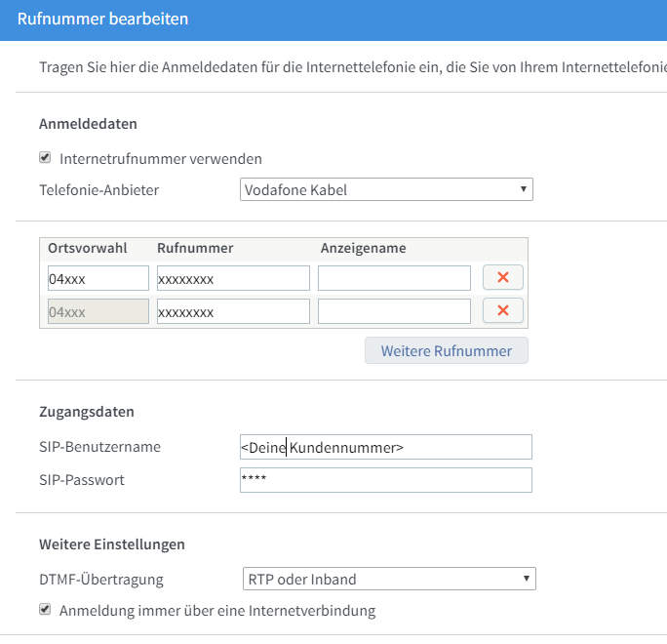Click the Rufnummer column header
Viewport: 667px width, 644px height.
click(195, 248)
